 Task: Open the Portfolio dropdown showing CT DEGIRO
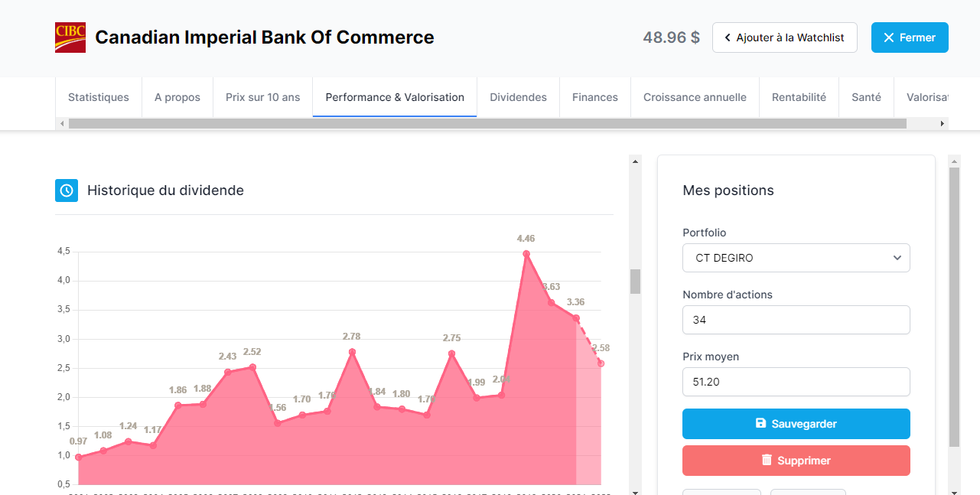coord(796,258)
